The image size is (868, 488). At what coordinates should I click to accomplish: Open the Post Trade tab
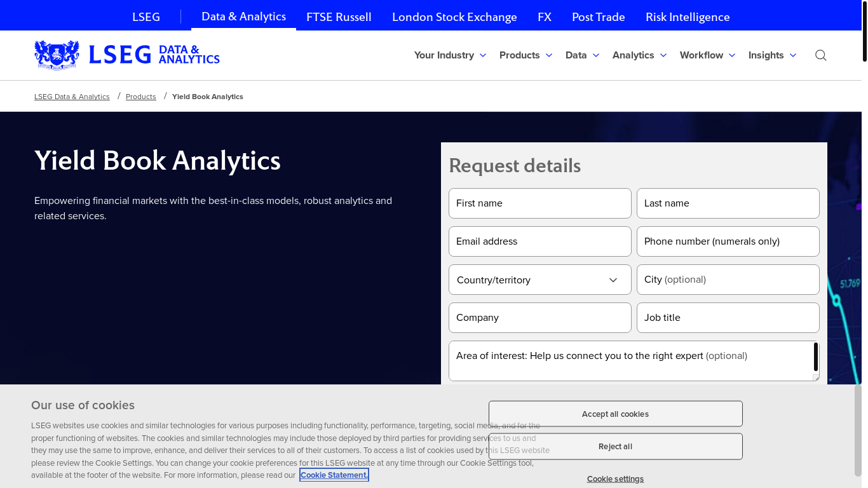pos(599,17)
